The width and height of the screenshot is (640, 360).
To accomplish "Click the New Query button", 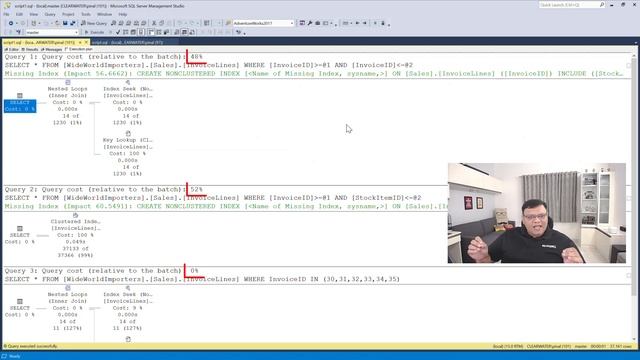I will pos(94,23).
